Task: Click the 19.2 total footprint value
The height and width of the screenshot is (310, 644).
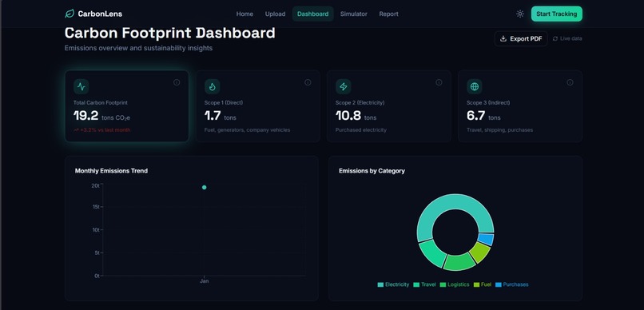Action: tap(85, 116)
